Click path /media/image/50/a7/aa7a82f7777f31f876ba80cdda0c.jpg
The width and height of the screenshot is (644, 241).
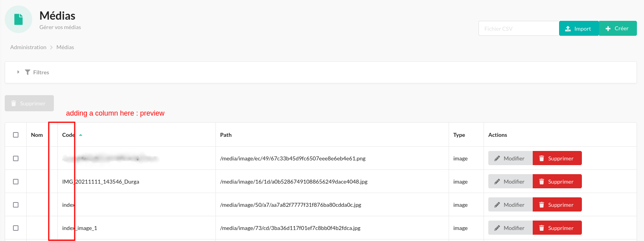click(x=291, y=205)
